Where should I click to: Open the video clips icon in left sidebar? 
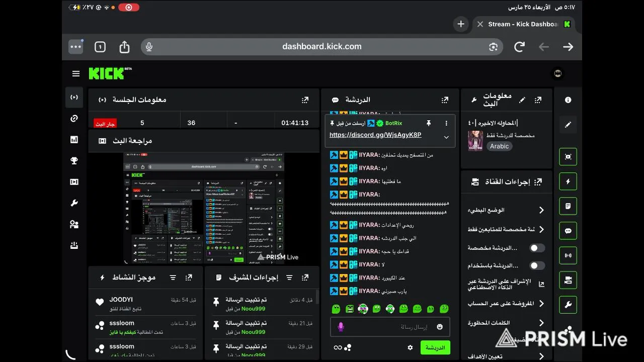coord(74,182)
